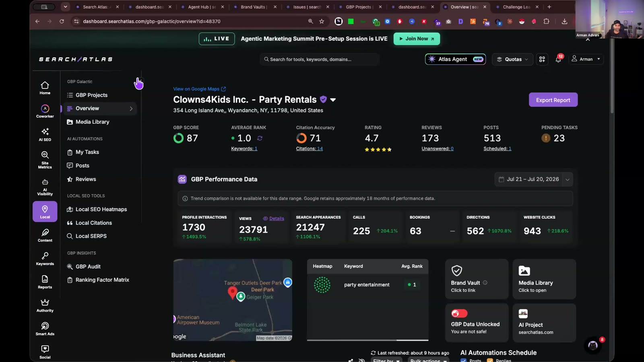Toggle the GBP Data Unlocked switch
644x362 pixels.
point(459,313)
